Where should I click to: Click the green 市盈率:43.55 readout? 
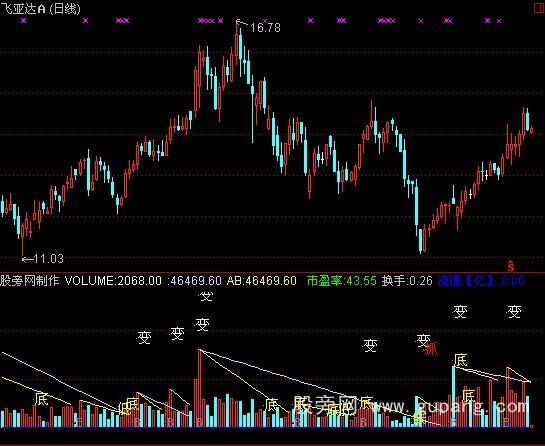pyautogui.click(x=342, y=281)
